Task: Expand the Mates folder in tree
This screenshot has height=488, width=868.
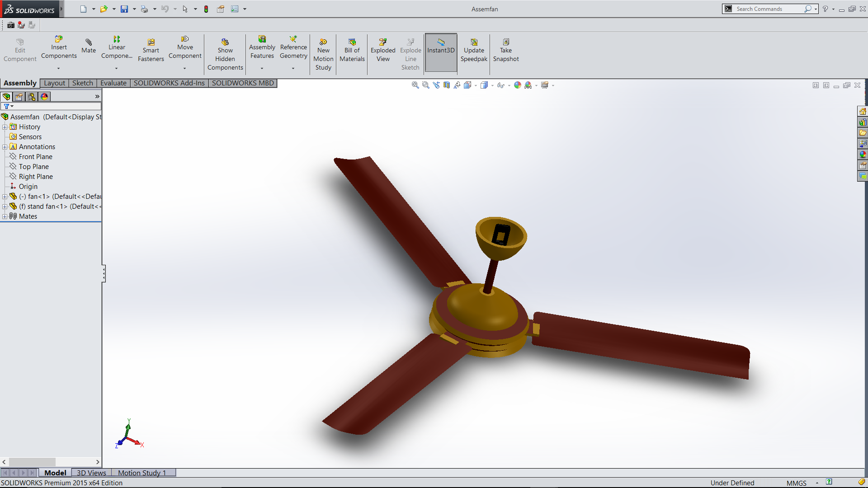Action: pos(5,216)
